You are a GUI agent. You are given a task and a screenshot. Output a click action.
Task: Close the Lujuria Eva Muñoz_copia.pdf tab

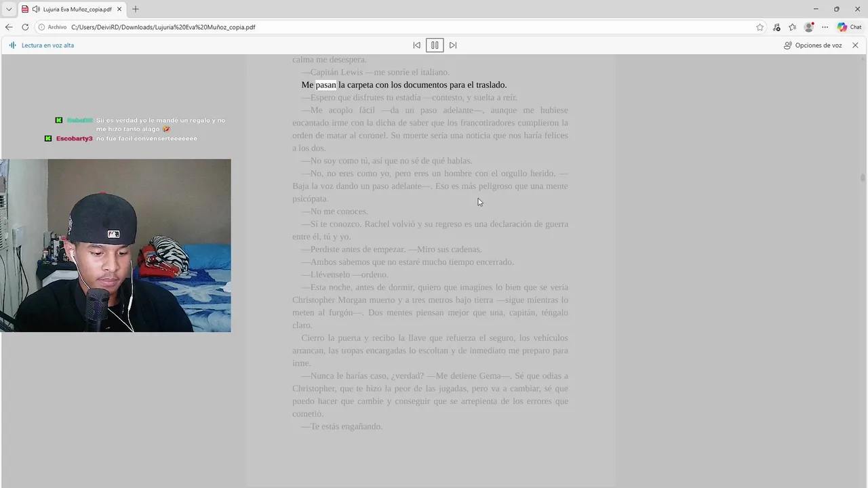[x=119, y=9]
